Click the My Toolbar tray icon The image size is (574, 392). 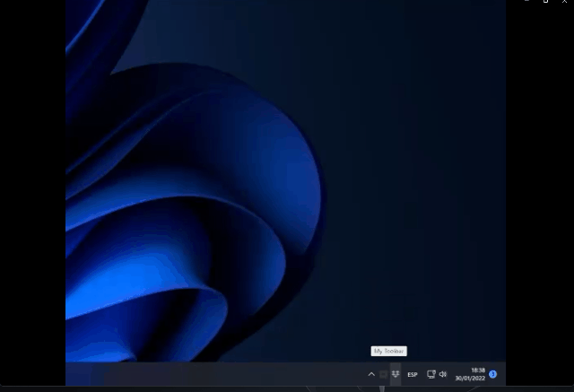tap(396, 374)
